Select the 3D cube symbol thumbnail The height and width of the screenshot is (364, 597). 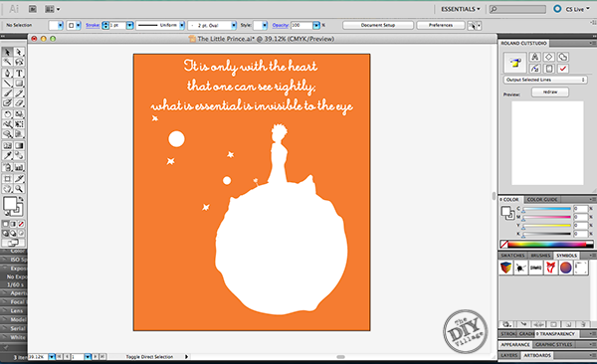coord(506,268)
